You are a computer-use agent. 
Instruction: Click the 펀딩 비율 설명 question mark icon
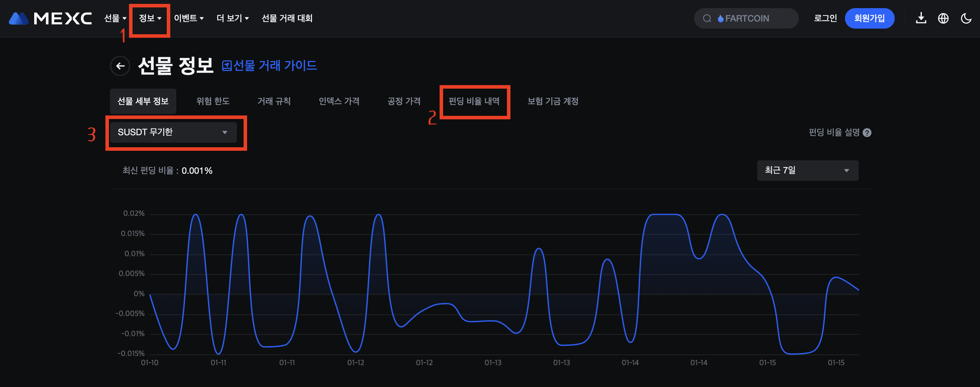[867, 132]
